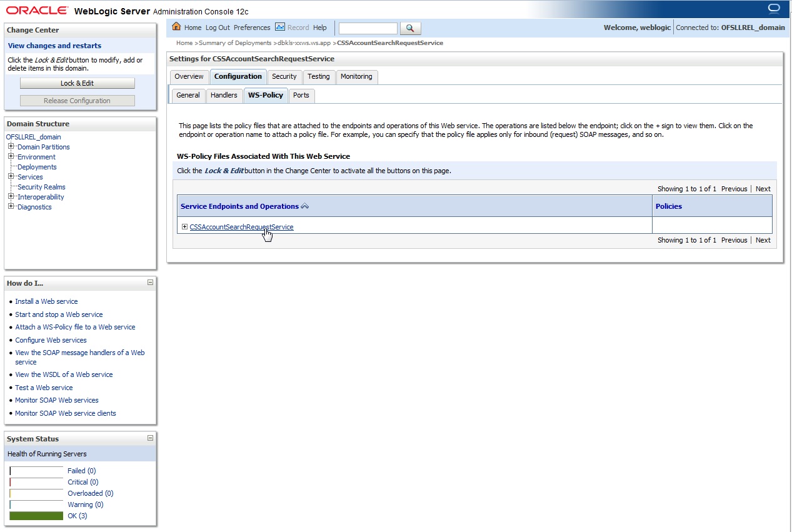Image resolution: width=792 pixels, height=532 pixels.
Task: Click the green OK health bar
Action: tap(36, 516)
